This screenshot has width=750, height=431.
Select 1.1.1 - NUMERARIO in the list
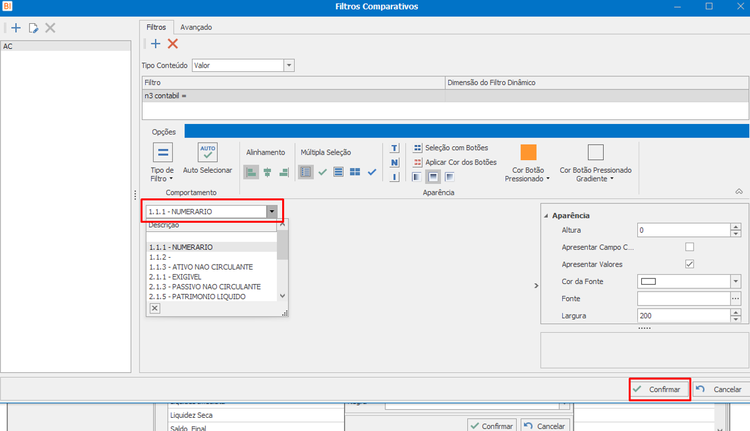click(x=211, y=247)
